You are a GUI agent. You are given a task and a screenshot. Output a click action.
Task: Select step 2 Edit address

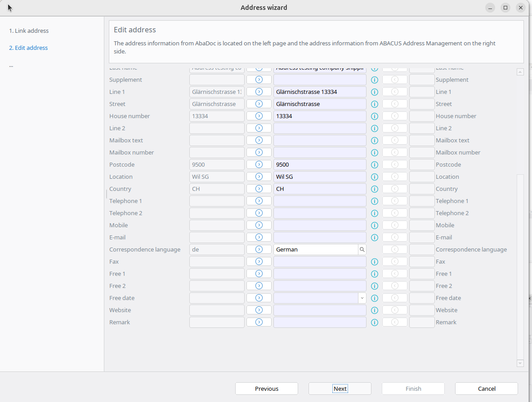(28, 48)
